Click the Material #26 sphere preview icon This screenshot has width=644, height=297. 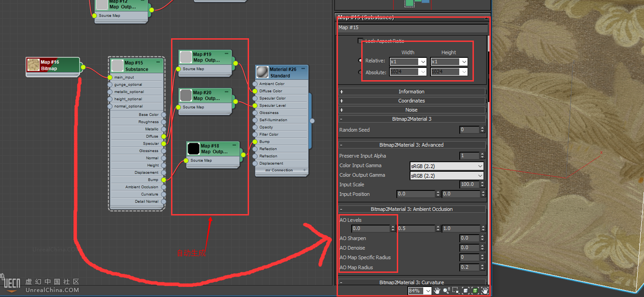click(x=262, y=72)
